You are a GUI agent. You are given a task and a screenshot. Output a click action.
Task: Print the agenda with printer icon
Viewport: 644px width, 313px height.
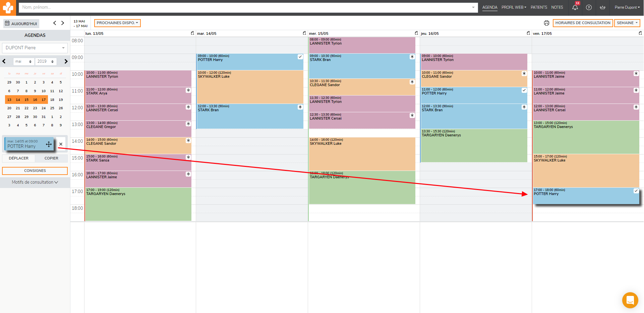[546, 23]
